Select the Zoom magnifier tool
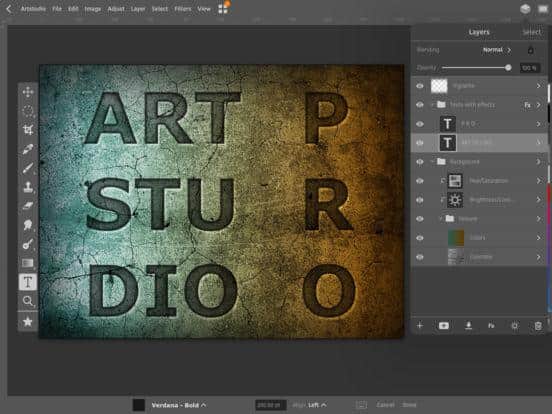Screen dimensions: 552x414 (28, 301)
